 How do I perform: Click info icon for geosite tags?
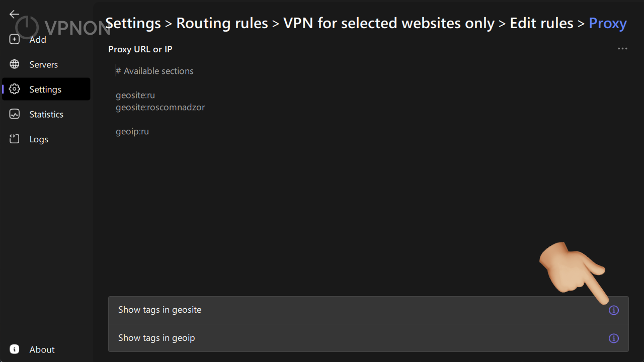point(613,310)
